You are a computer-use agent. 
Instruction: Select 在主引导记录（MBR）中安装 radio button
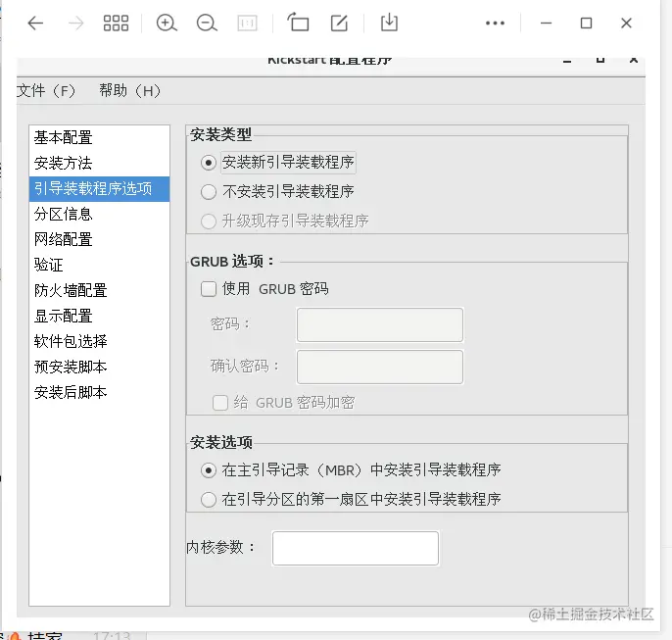click(x=209, y=470)
